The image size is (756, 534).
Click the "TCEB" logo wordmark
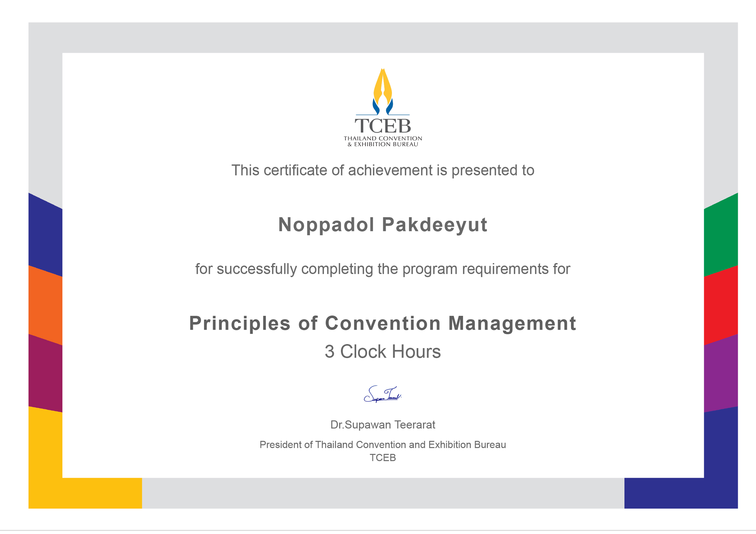point(383,126)
